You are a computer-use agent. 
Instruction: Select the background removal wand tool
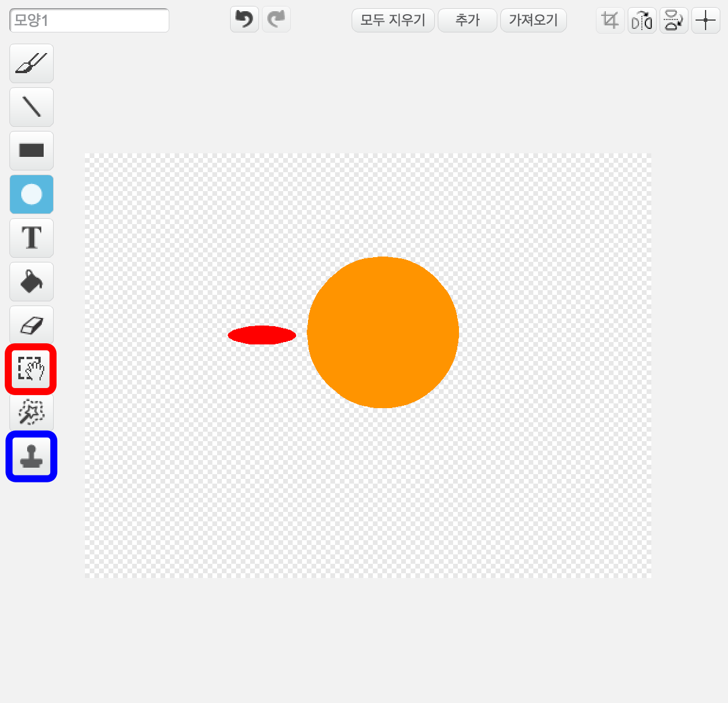(31, 412)
